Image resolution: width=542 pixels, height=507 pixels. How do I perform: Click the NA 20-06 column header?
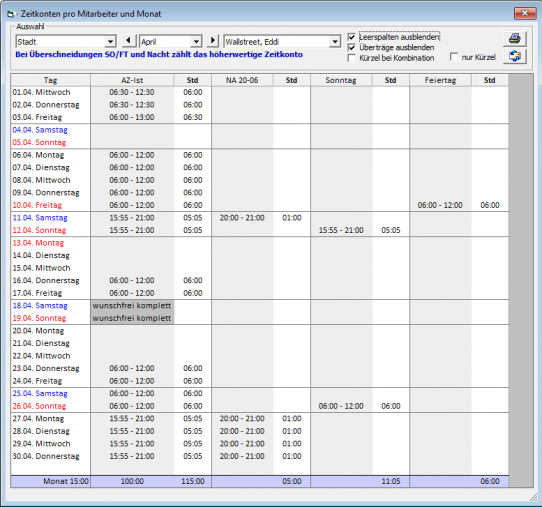click(x=242, y=80)
